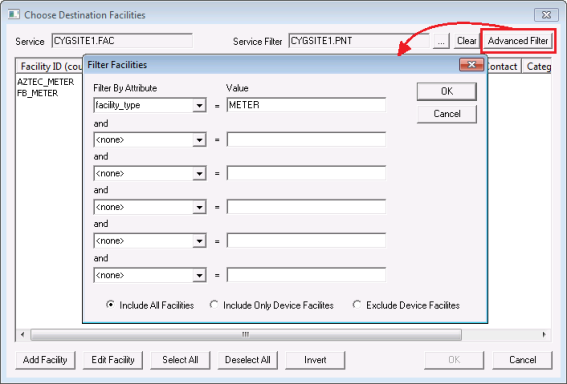Click the horizontal scrollbar thumb
Viewport: 567px width, 384px height.
246,334
